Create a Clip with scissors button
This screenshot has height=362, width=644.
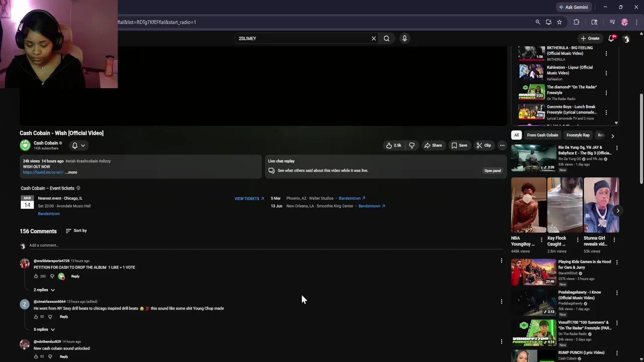tap(484, 145)
